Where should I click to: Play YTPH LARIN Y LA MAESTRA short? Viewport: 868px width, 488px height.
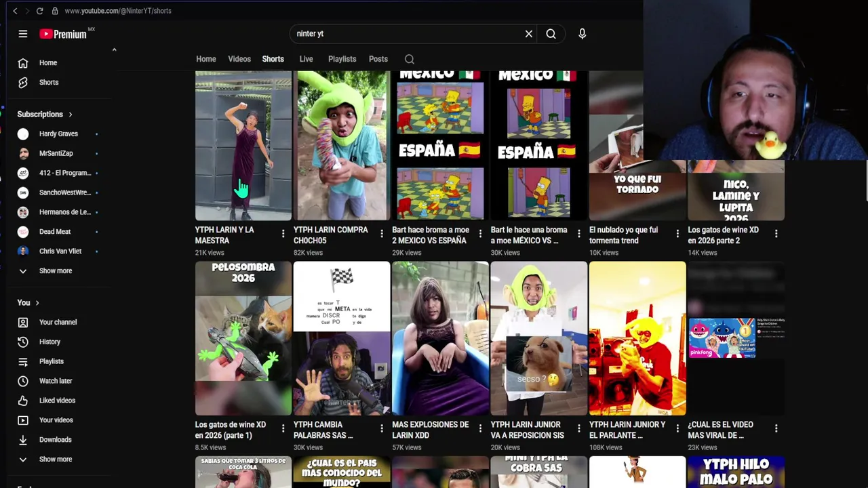click(x=243, y=146)
